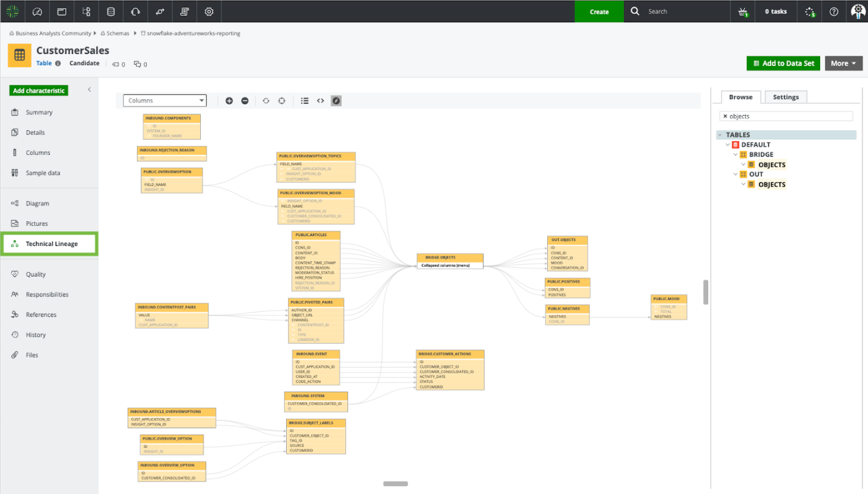Click the code brackets icon in toolbar
This screenshot has height=494, width=868.
(321, 101)
